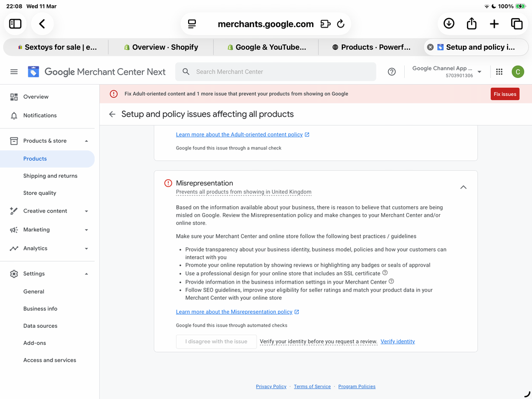Close the Setup and policy tab
The width and height of the screenshot is (532, 399).
click(430, 47)
